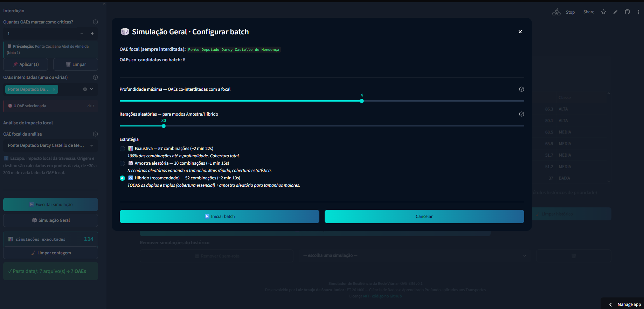
Task: Click Share in the top toolbar
Action: (589, 12)
